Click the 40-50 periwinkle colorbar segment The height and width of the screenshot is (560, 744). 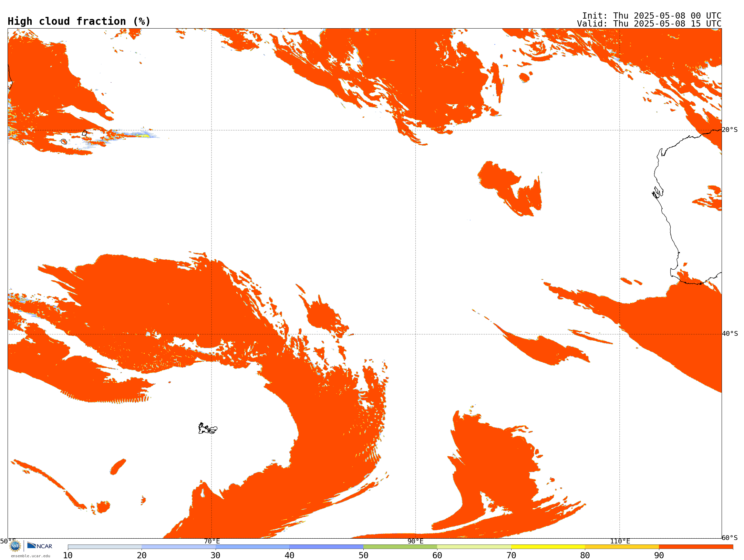pos(326,547)
